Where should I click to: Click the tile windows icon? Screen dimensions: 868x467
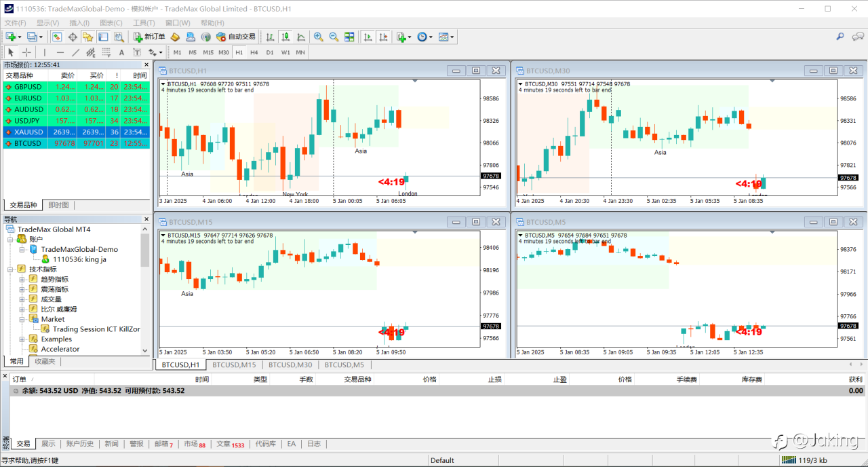click(x=349, y=37)
